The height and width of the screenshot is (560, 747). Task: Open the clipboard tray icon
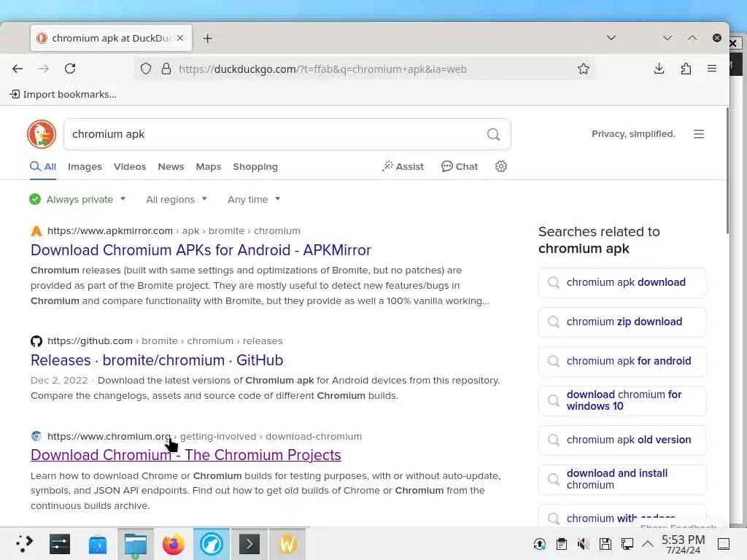point(561,544)
